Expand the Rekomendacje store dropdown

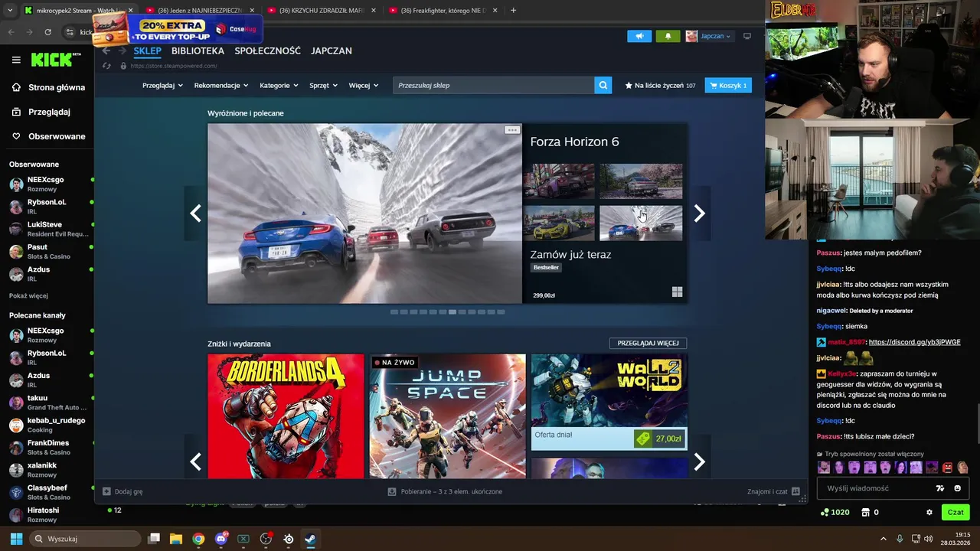click(x=220, y=85)
